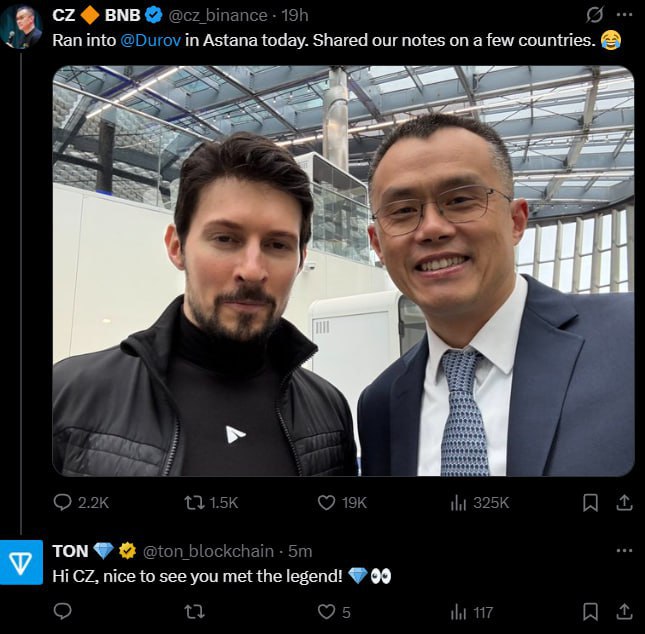Bookmark CZ's tweet about Astana
The width and height of the screenshot is (645, 634).
click(x=591, y=502)
